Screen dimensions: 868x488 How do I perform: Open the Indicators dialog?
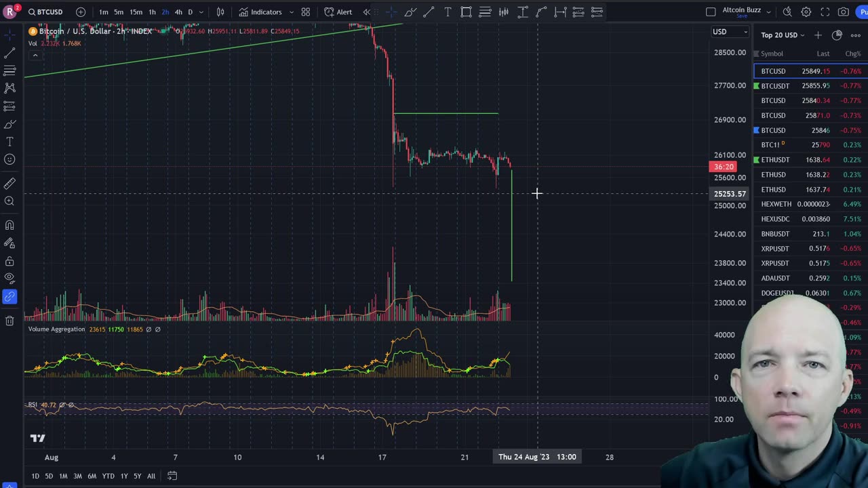[260, 12]
